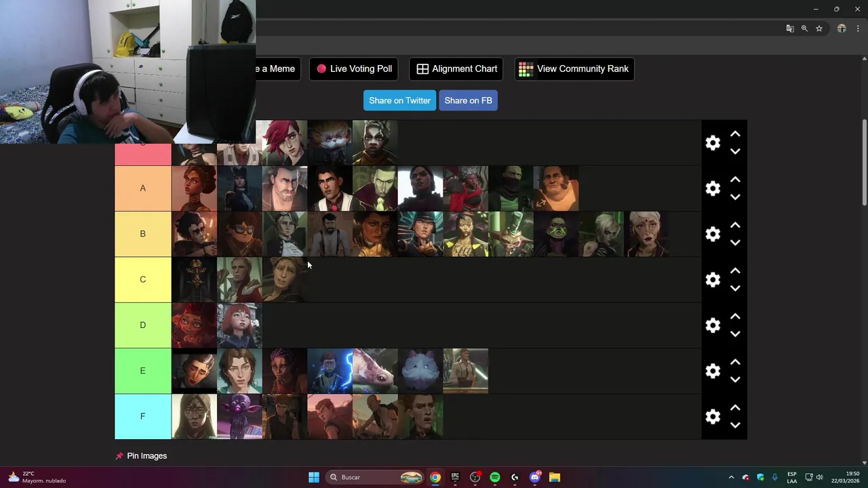The height and width of the screenshot is (488, 868).
Task: Click the zoom magnifier icon in address bar
Action: [804, 28]
